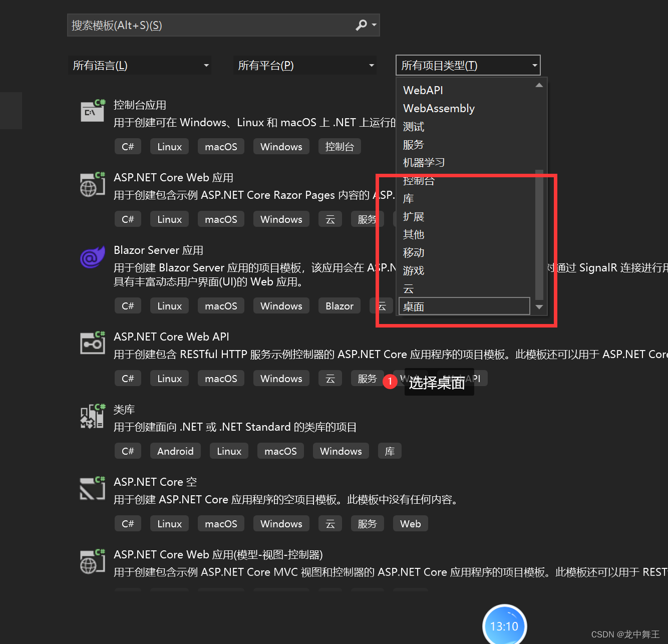
Task: Click 服务 tag under ASP.NET Core 空
Action: point(367,524)
